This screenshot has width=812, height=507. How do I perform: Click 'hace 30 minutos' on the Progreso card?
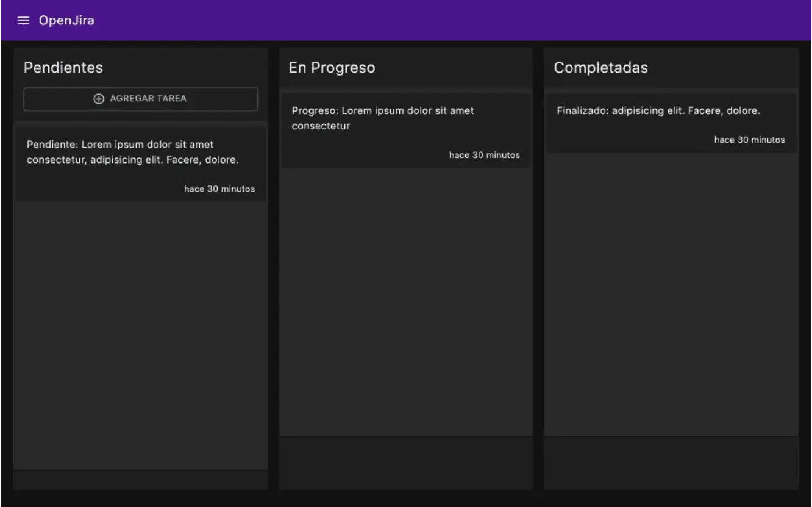tap(484, 156)
